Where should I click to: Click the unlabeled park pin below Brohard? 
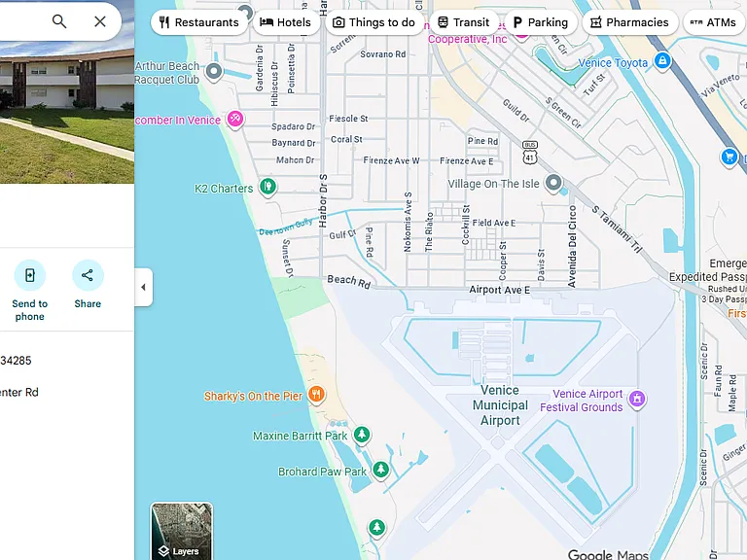coord(376,528)
